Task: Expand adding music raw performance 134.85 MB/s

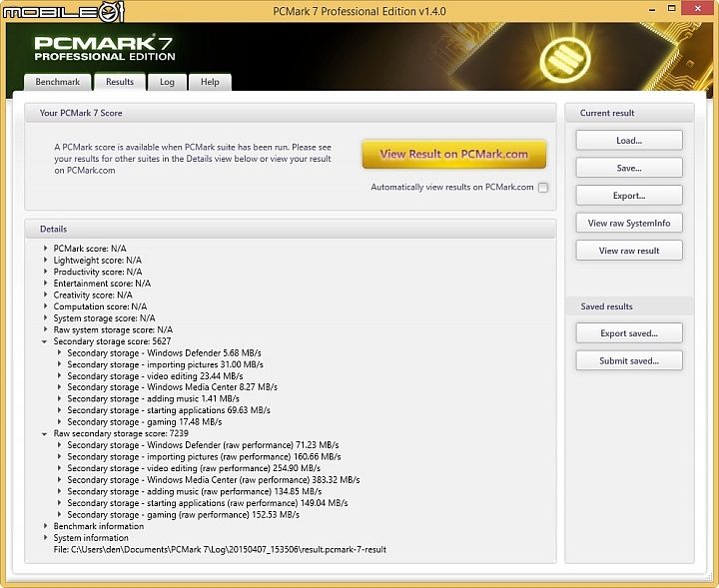Action: click(59, 491)
